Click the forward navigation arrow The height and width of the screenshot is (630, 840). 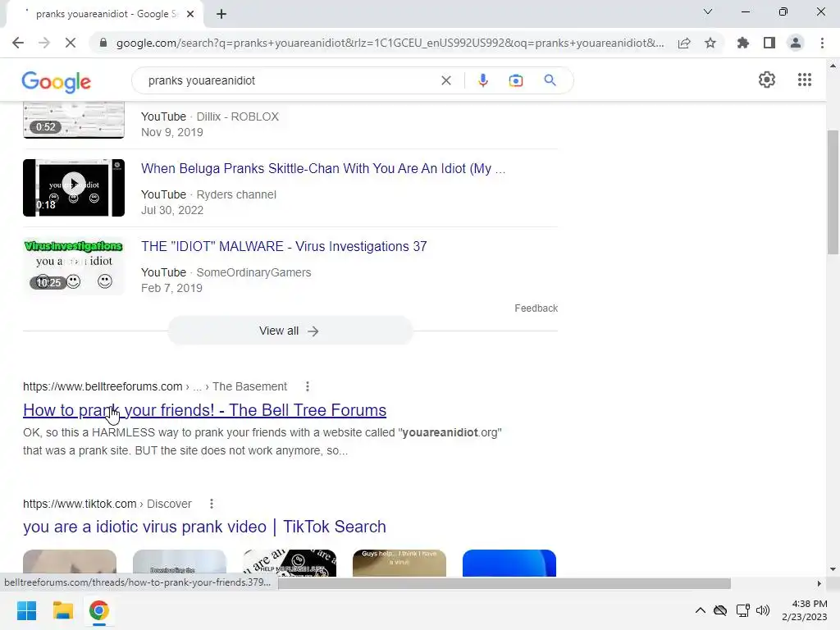[44, 43]
